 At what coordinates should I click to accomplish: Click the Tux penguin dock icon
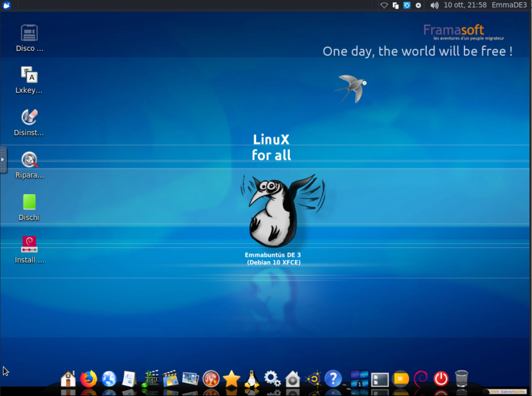[x=252, y=378]
